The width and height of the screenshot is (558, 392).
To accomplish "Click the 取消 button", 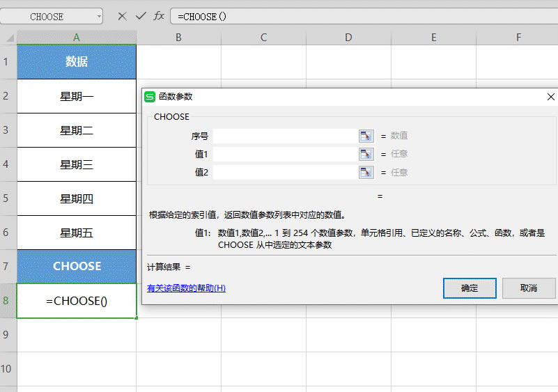I will [529, 288].
